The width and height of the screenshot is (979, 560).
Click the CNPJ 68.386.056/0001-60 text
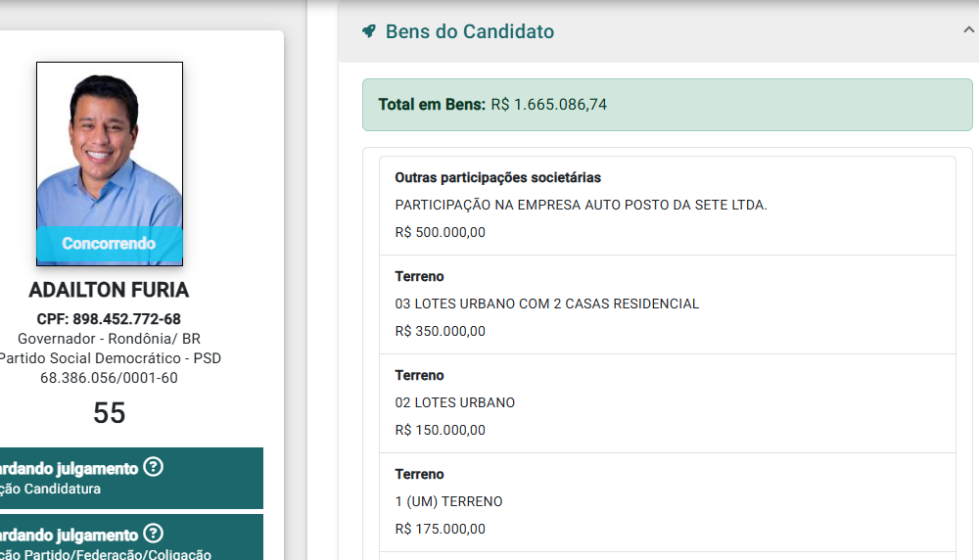point(109,378)
